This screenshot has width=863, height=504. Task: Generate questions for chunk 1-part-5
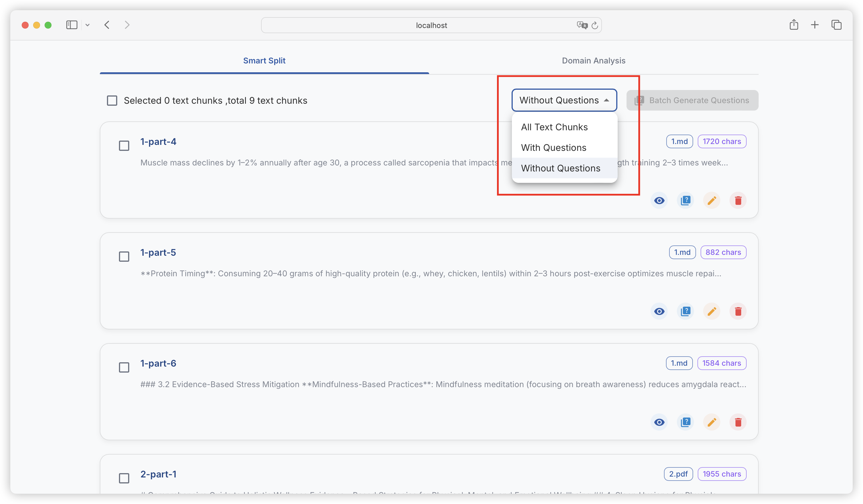(685, 311)
